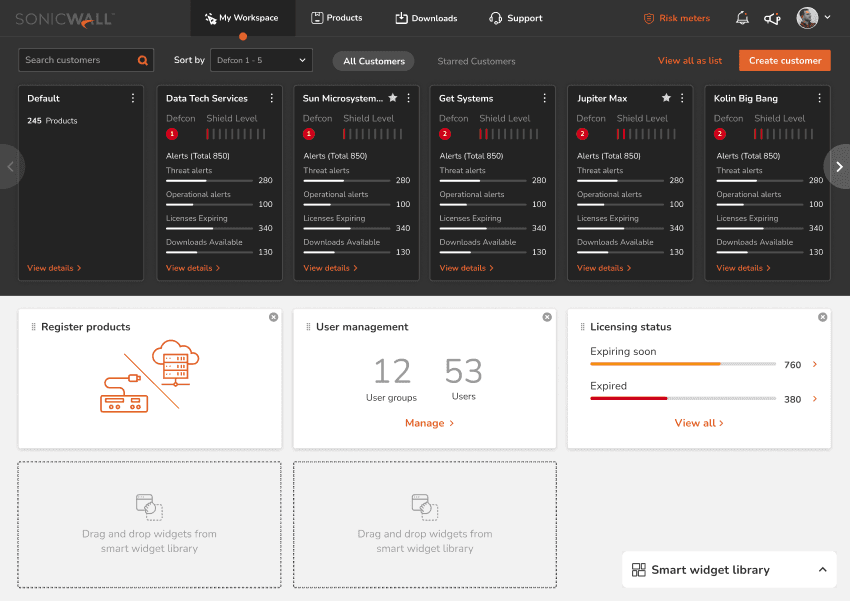Viewport: 850px width, 601px height.
Task: Click the Search customers field
Action: coord(86,60)
